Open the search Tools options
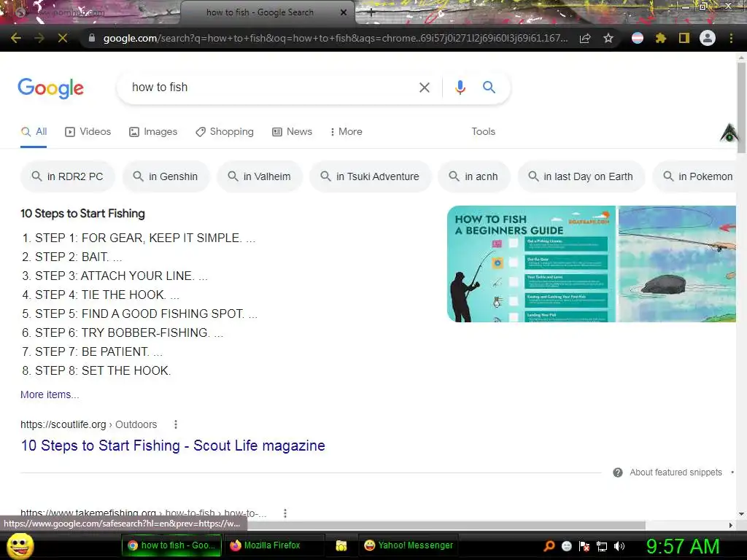The image size is (747, 560). [483, 132]
